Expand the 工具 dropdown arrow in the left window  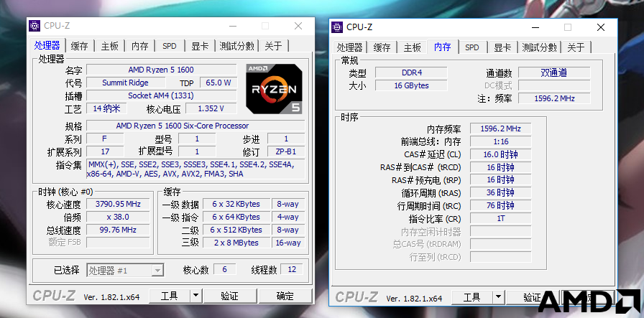[196, 296]
